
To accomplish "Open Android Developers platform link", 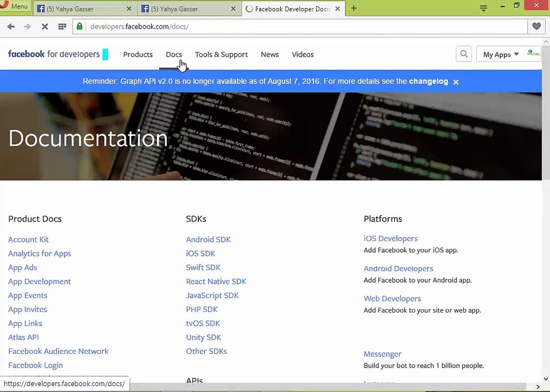I will (x=398, y=269).
